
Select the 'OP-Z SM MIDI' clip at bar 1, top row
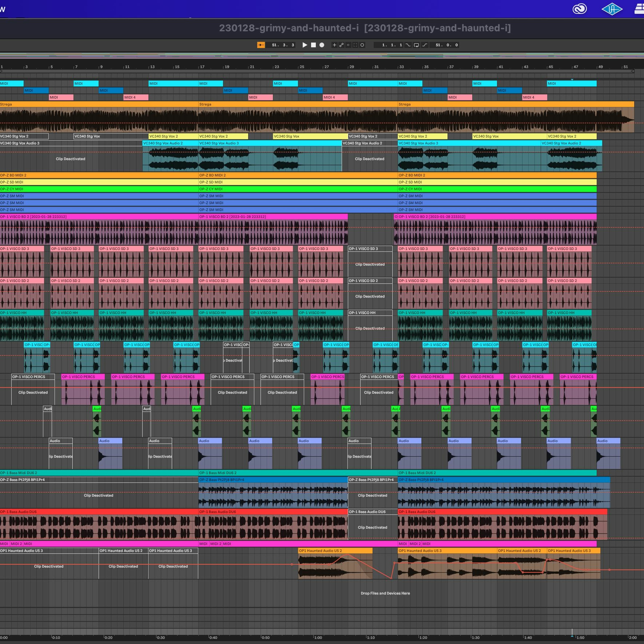[x=99, y=196]
